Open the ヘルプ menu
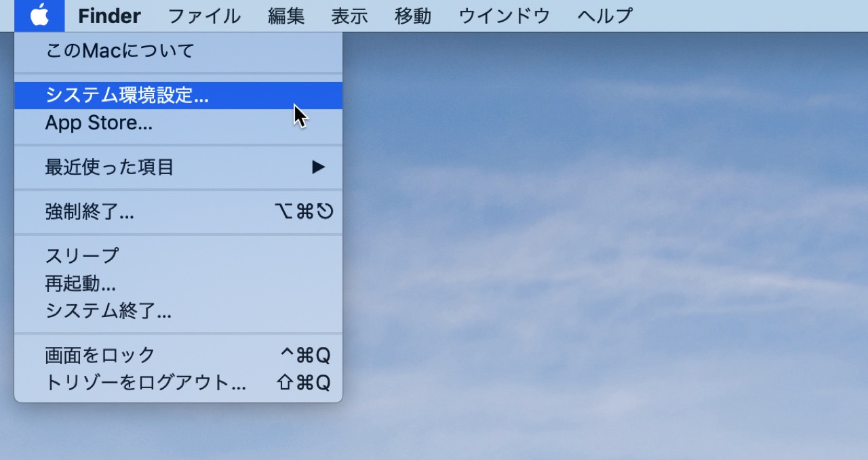 click(x=605, y=16)
